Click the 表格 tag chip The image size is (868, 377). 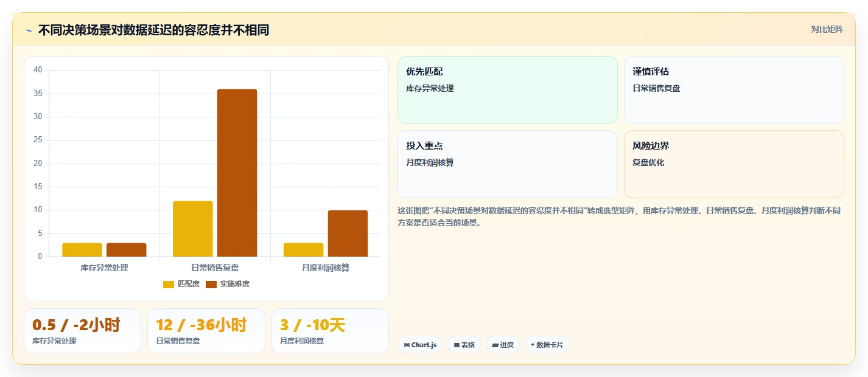(x=464, y=345)
